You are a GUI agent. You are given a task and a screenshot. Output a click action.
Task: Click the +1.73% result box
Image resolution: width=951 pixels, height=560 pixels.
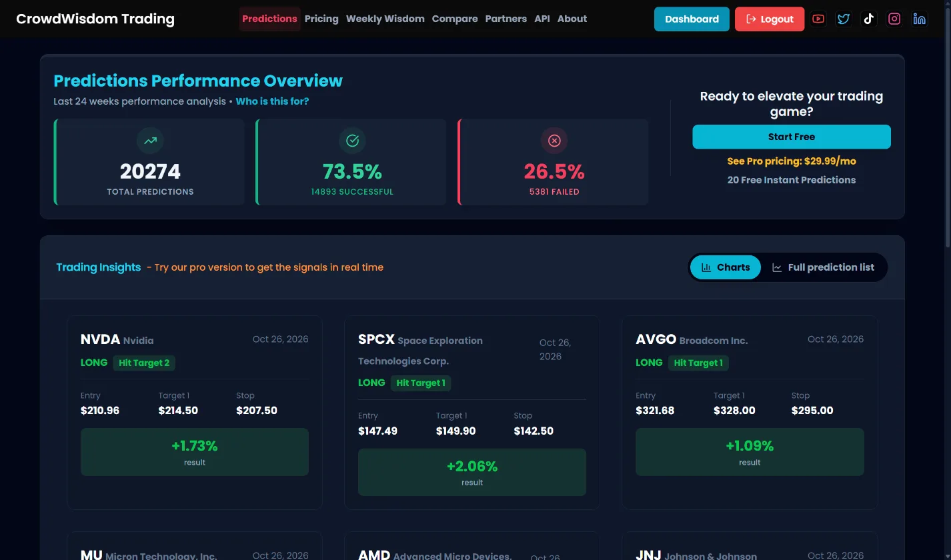195,452
